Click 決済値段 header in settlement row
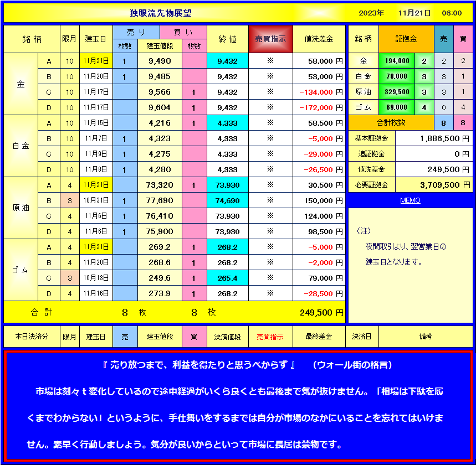 tap(227, 337)
